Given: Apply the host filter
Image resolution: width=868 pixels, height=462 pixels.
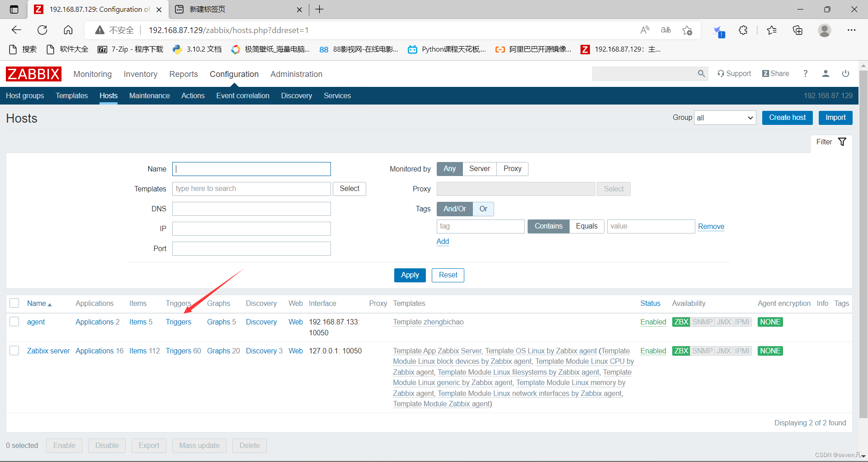Looking at the screenshot, I should (410, 275).
